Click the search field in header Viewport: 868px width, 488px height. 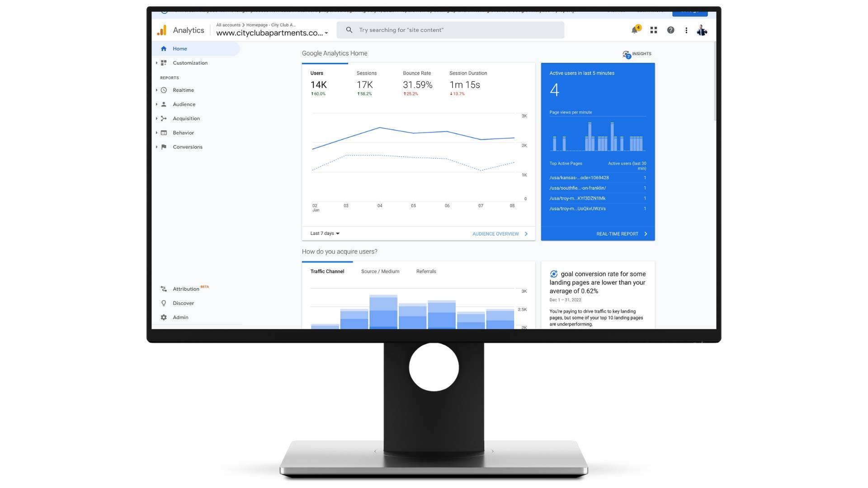click(450, 30)
